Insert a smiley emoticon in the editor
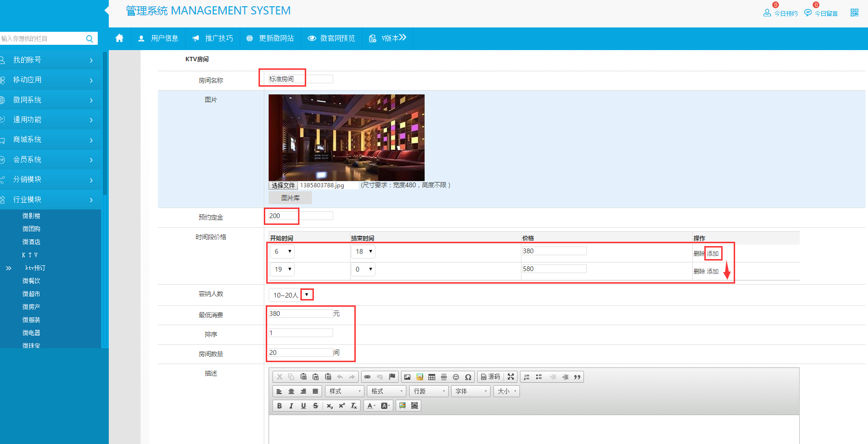This screenshot has height=444, width=868. click(456, 377)
